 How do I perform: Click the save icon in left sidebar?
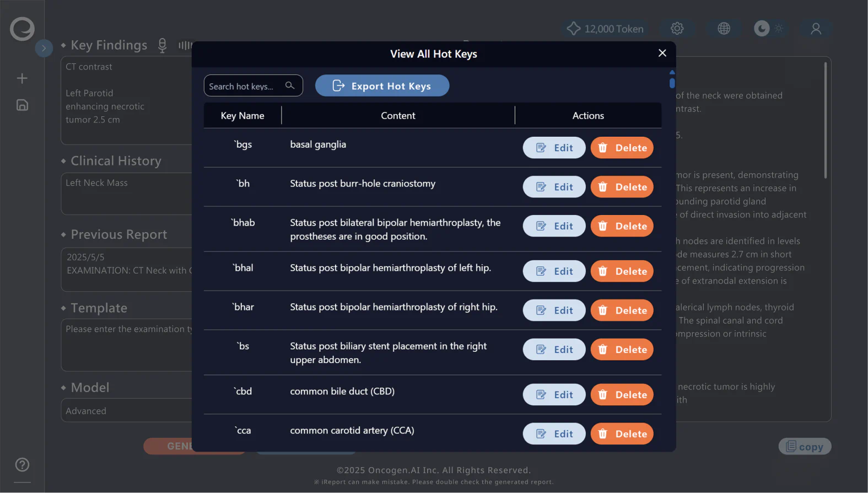[x=22, y=105]
